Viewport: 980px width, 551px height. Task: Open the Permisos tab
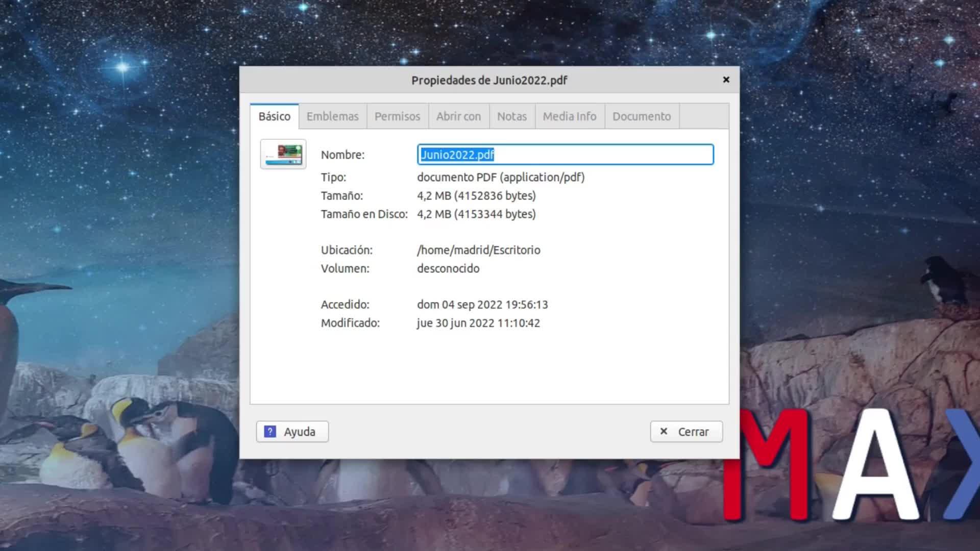pos(397,116)
